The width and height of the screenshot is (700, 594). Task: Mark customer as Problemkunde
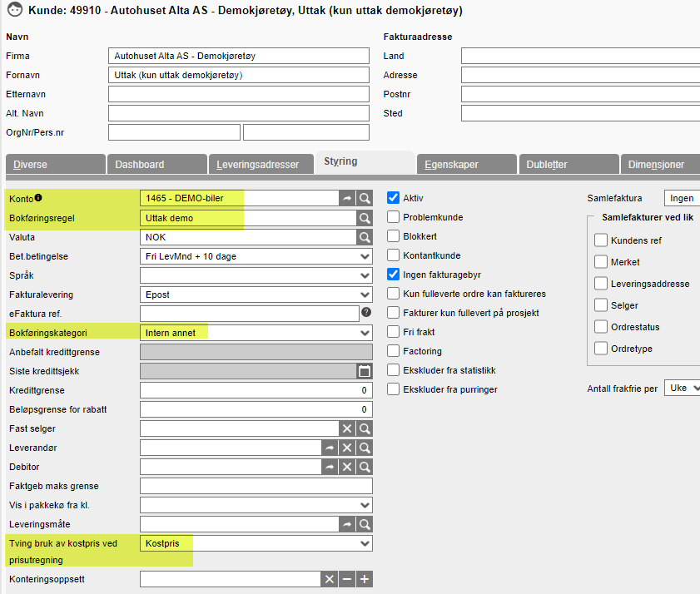click(393, 217)
